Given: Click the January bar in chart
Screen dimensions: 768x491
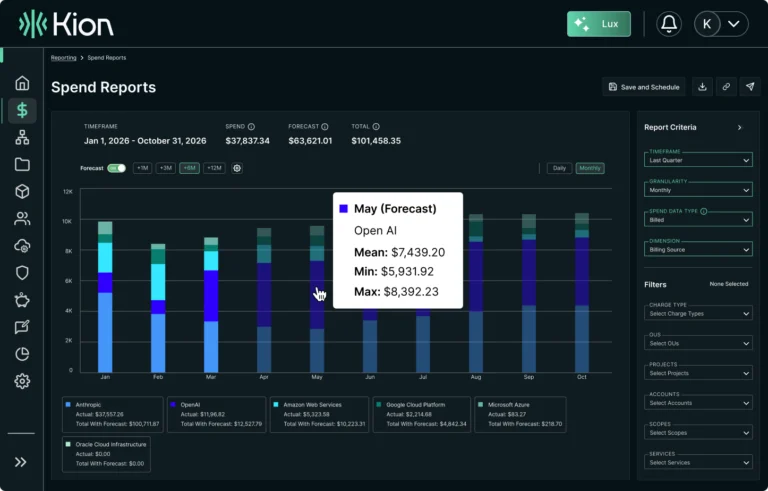Looking at the screenshot, I should click(x=105, y=297).
